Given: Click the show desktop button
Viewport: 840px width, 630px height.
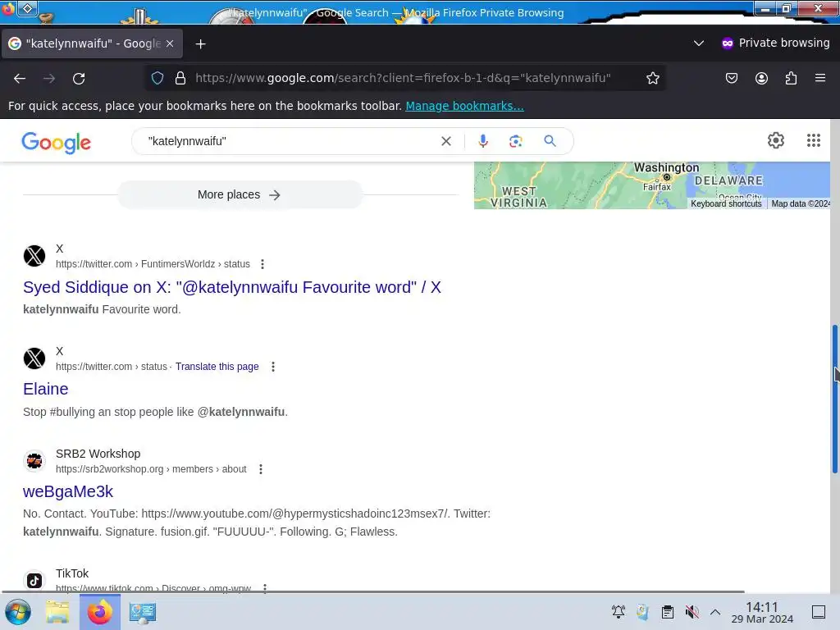Looking at the screenshot, I should [818, 612].
